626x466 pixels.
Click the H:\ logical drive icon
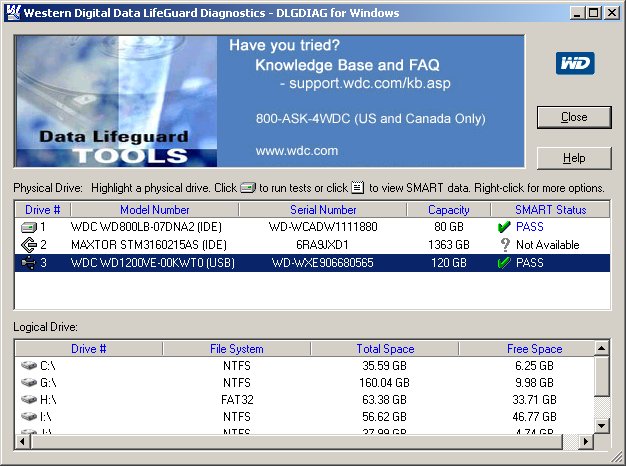29,399
